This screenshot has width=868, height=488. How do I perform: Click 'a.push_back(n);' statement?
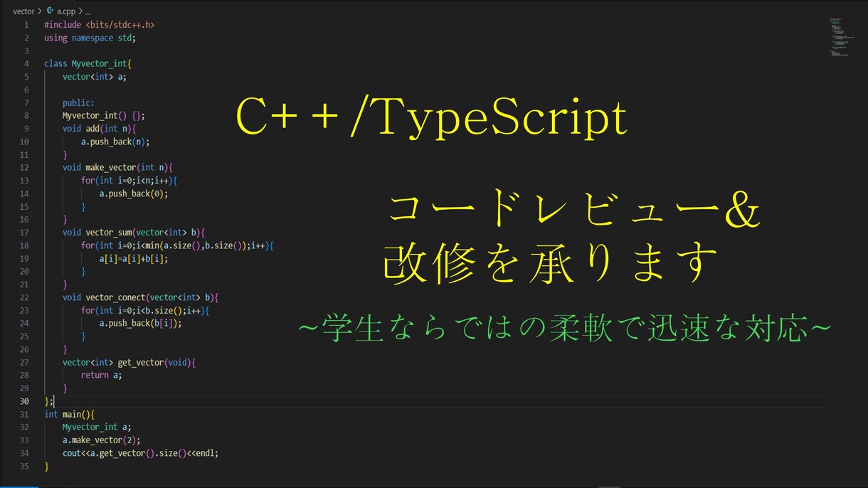point(115,142)
